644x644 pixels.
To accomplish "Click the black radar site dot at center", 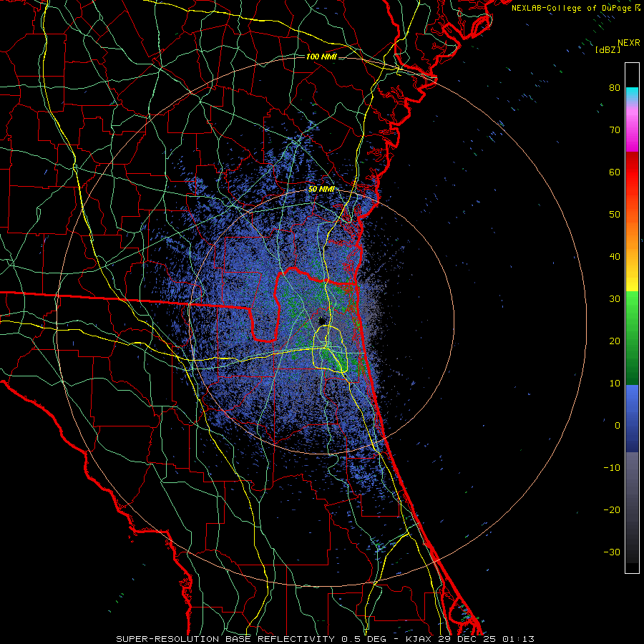I will 321,321.
